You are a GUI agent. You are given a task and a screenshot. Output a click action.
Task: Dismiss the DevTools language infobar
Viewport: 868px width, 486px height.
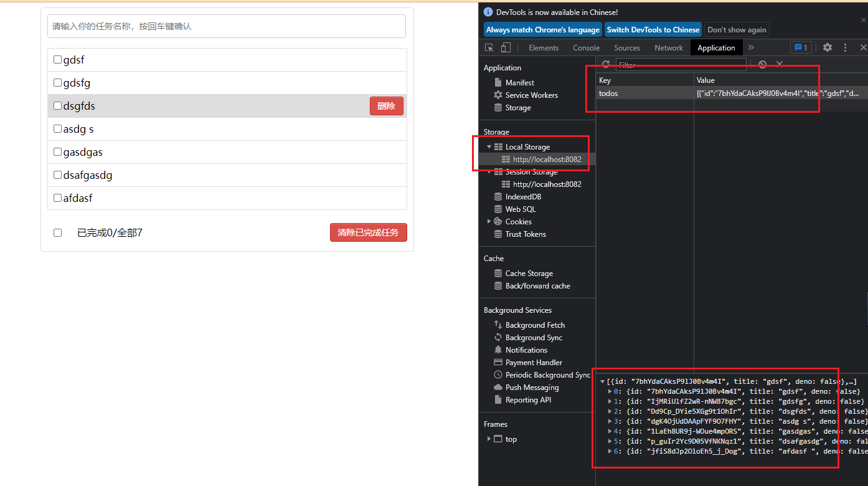(x=863, y=20)
